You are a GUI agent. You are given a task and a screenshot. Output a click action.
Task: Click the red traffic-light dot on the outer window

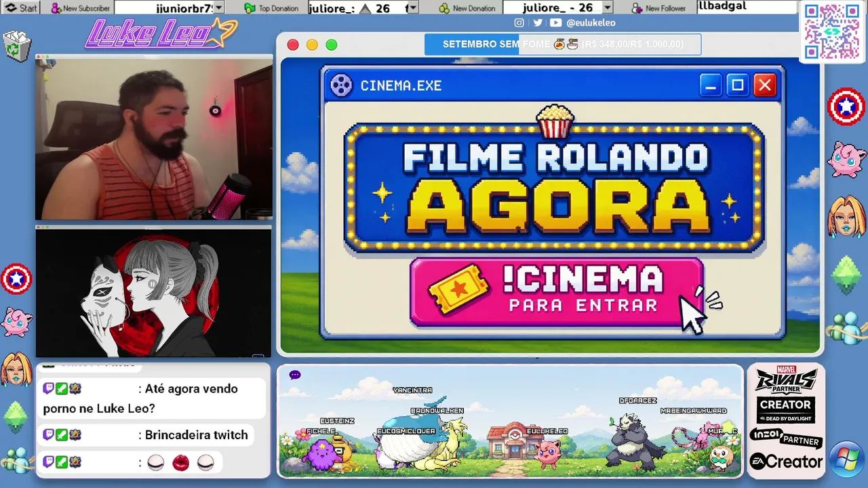(x=293, y=45)
